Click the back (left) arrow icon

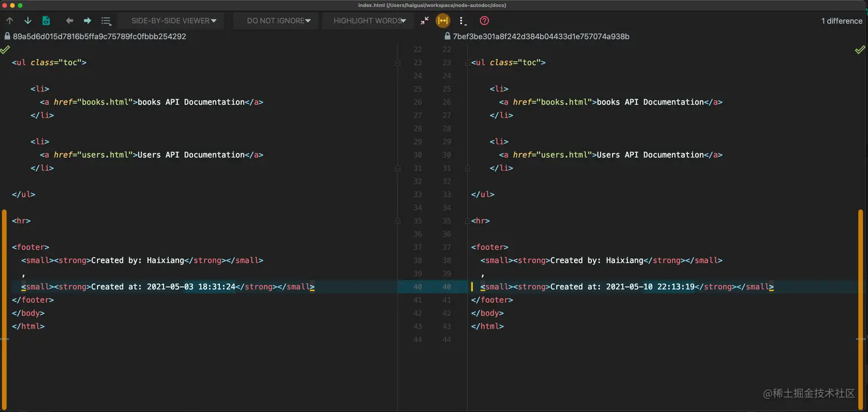click(x=69, y=21)
